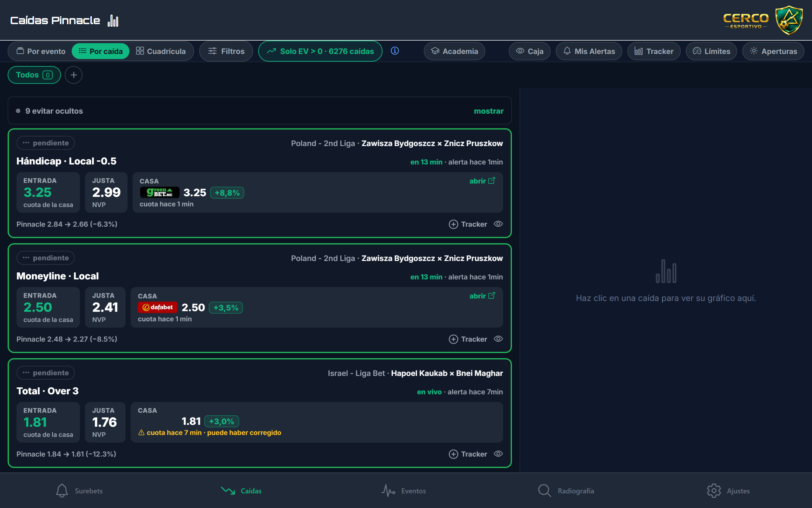Click Pinnacle 2.84 → 2.66 (−6.3%) text
The image size is (812, 508).
click(x=67, y=224)
